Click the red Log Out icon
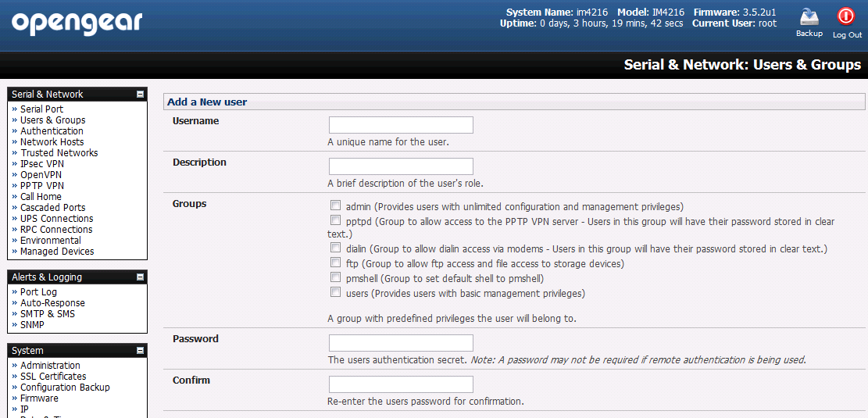Image resolution: width=868 pixels, height=418 pixels. point(846,16)
